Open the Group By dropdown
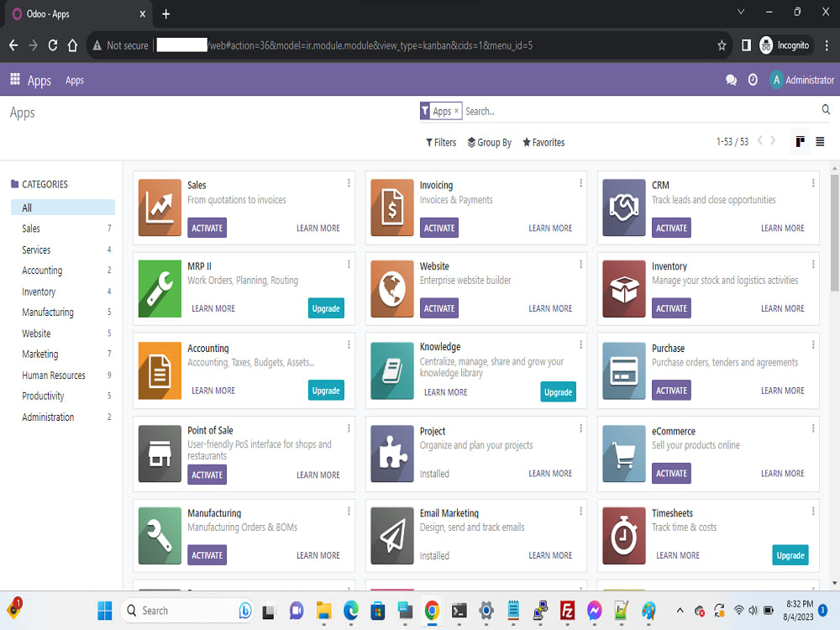The image size is (840, 630). (x=489, y=142)
